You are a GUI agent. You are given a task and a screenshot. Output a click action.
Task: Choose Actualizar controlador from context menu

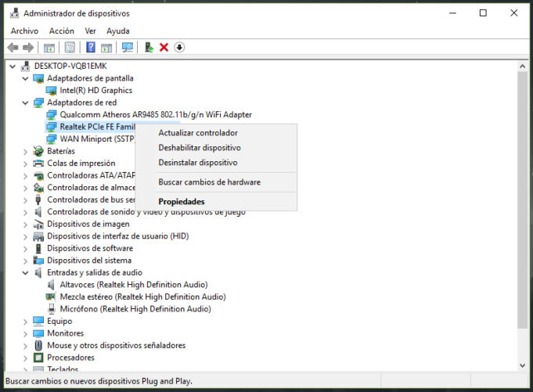coord(197,133)
